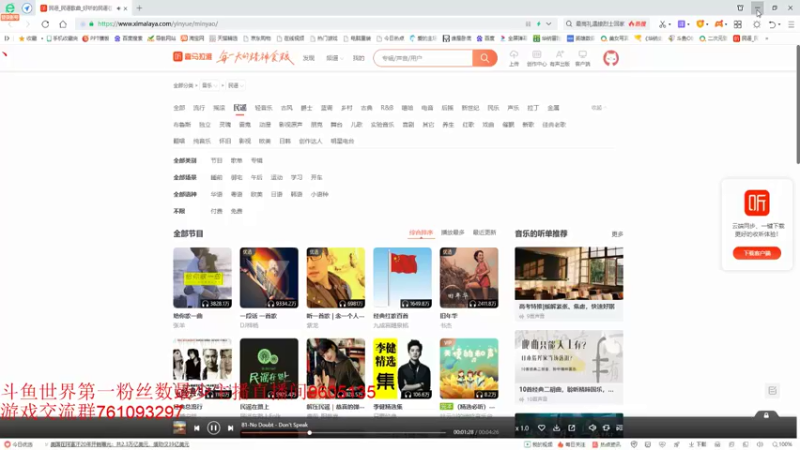
Task: Filter scene by 学习
Action: click(296, 177)
